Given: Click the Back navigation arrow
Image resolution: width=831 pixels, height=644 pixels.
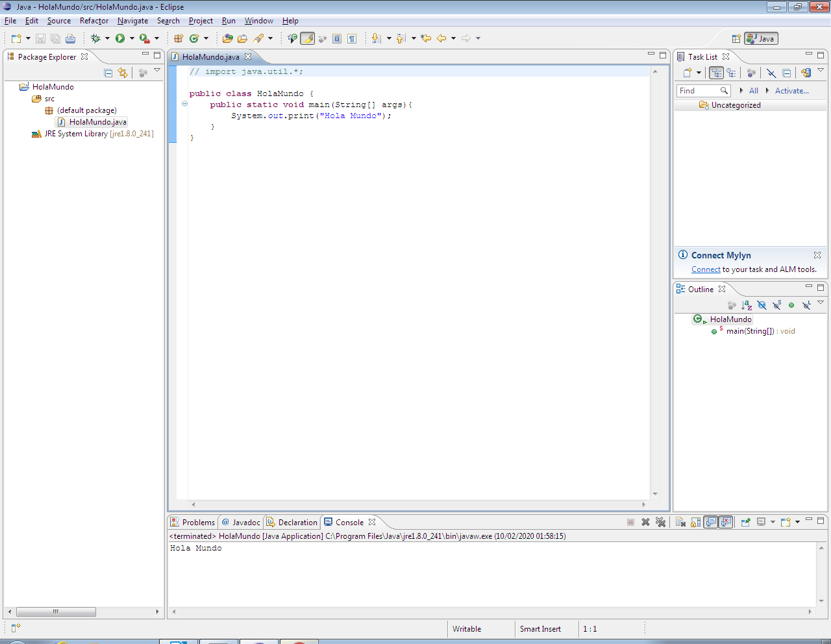Looking at the screenshot, I should 441,38.
